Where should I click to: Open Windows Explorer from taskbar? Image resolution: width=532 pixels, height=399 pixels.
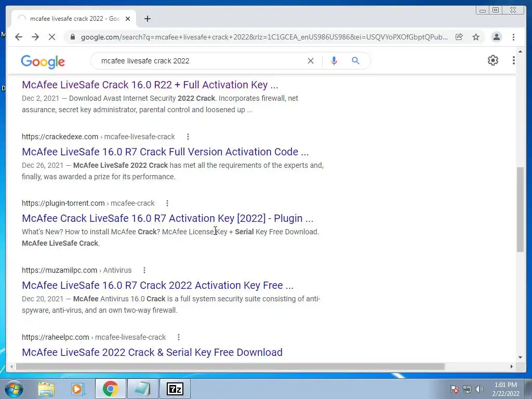[x=46, y=389]
